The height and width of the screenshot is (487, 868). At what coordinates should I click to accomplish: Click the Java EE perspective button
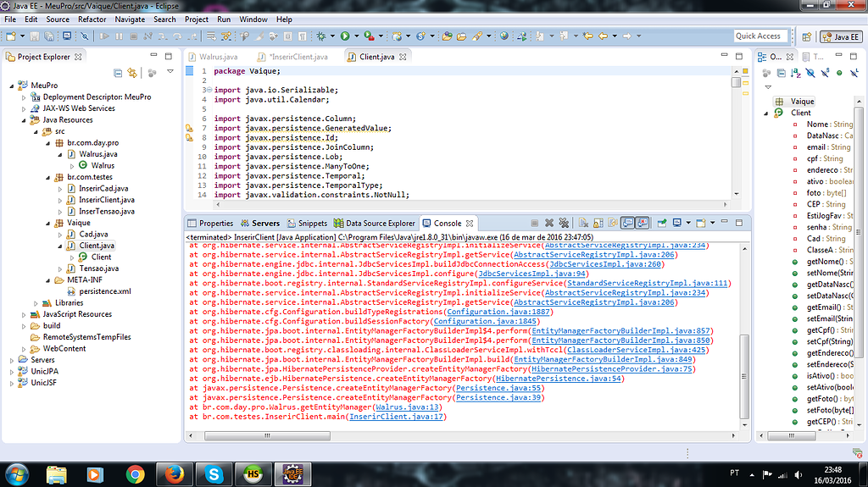point(841,36)
